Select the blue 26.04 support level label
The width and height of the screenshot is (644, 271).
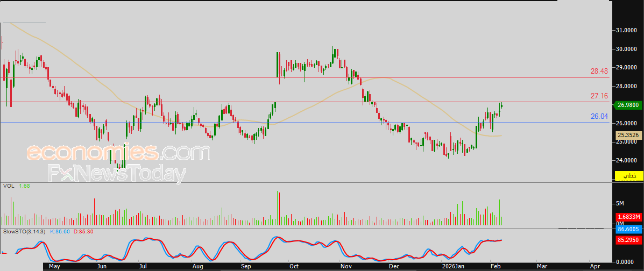(x=599, y=116)
